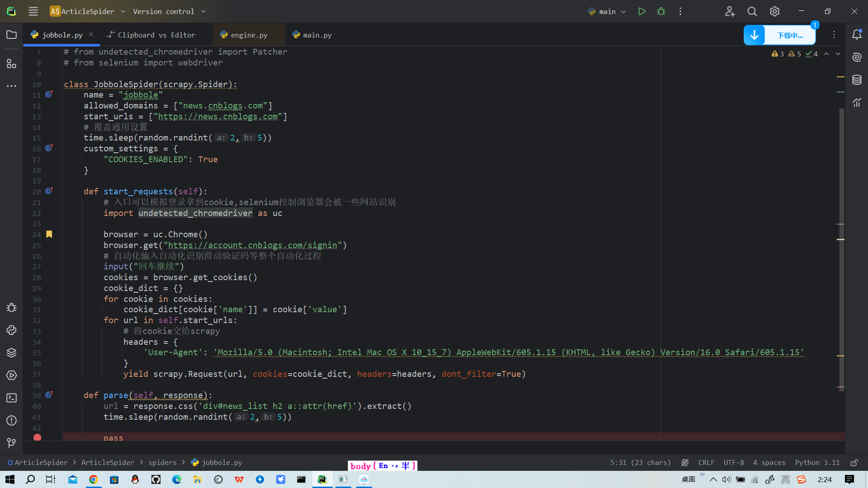Click the inspection warnings count widget

(x=795, y=54)
